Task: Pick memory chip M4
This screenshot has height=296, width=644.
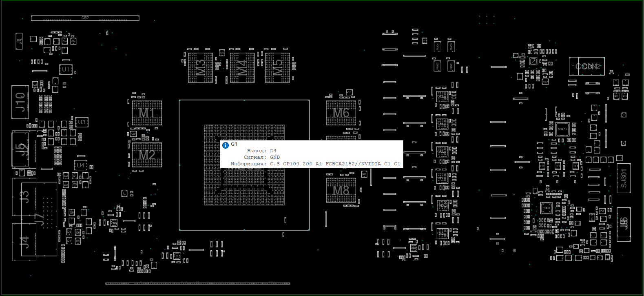Action: pyautogui.click(x=242, y=67)
